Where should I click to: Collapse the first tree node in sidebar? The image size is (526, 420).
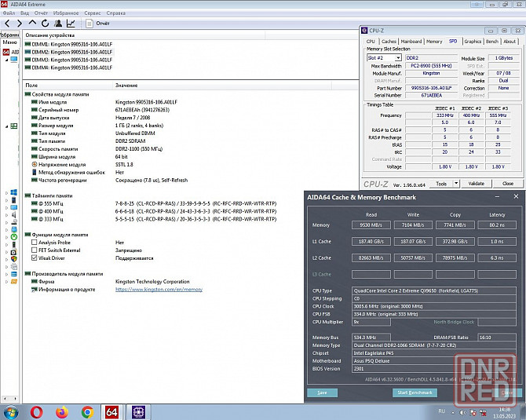click(x=7, y=60)
